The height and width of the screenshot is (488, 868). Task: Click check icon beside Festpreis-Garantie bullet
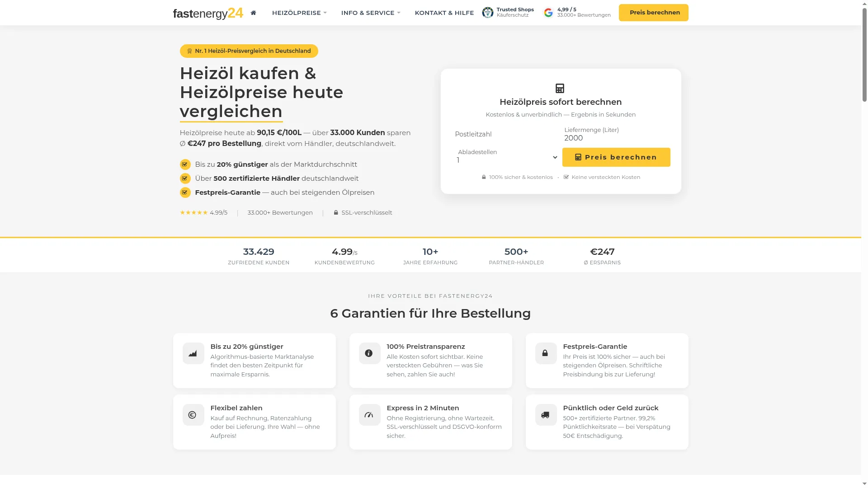[185, 192]
